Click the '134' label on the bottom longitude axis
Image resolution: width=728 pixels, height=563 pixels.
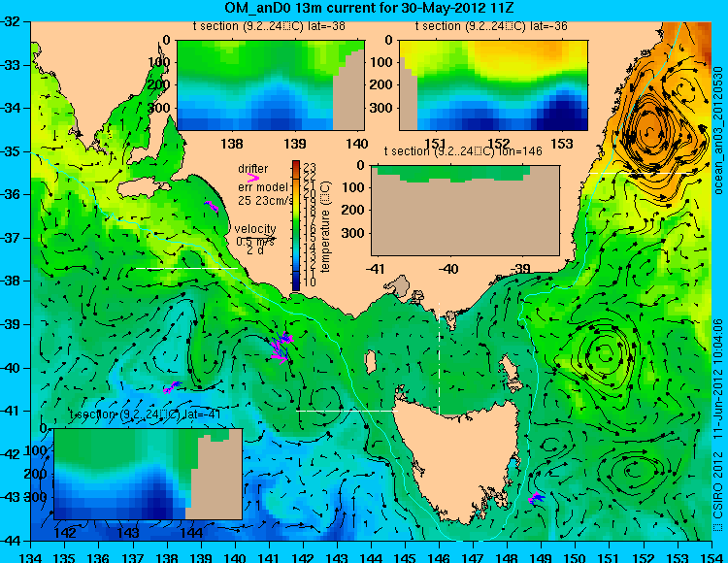coord(31,556)
